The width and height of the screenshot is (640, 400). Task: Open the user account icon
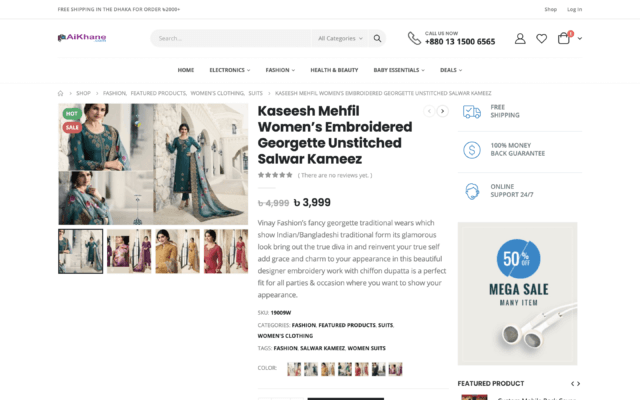pos(520,38)
